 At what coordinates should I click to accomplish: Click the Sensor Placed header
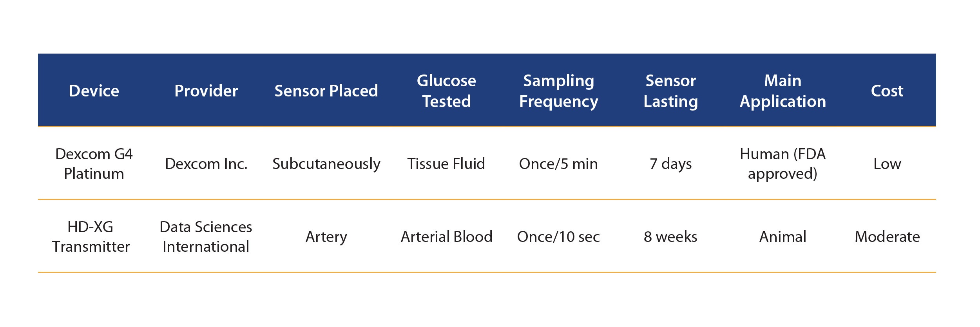tap(326, 91)
